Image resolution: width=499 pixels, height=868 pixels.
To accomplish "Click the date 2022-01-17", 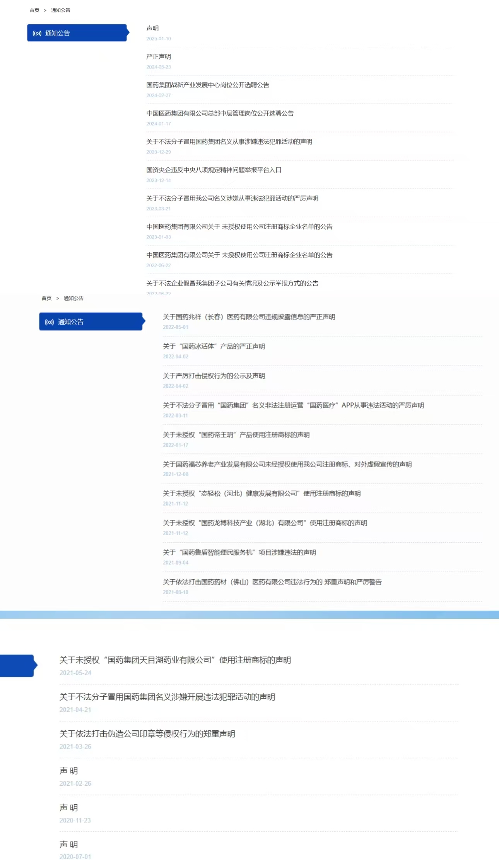I will pyautogui.click(x=176, y=445).
